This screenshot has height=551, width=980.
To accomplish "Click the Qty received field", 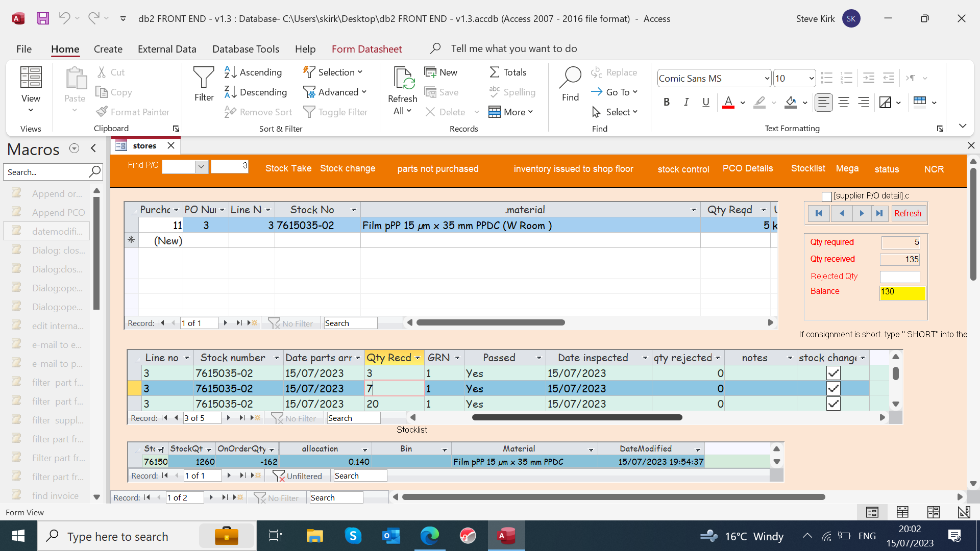I will coord(900,259).
